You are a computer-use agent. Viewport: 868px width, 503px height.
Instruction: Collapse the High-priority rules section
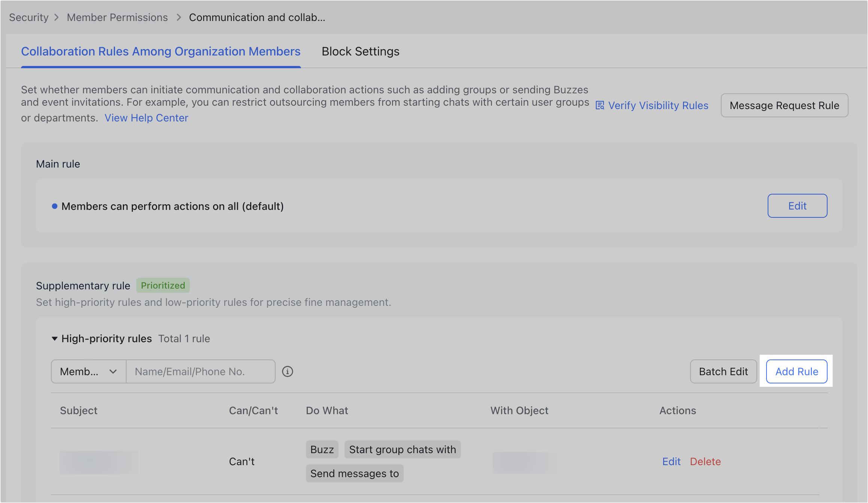pyautogui.click(x=54, y=338)
